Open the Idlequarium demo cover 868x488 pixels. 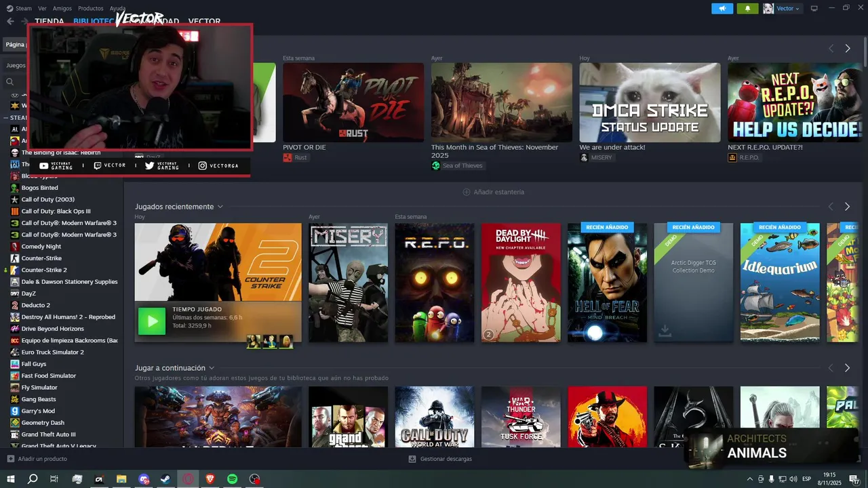pos(780,283)
